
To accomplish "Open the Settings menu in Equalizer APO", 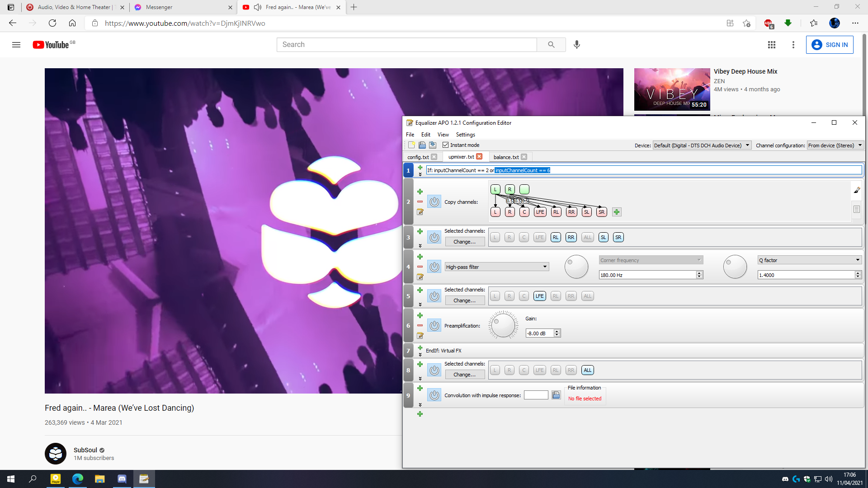I will pos(465,135).
